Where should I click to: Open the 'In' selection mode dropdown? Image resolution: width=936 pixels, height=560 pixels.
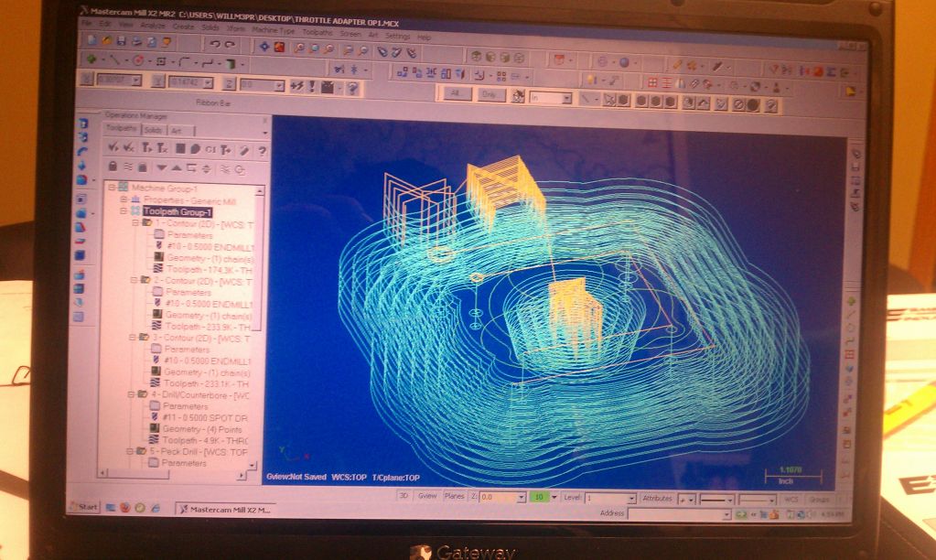coord(565,99)
